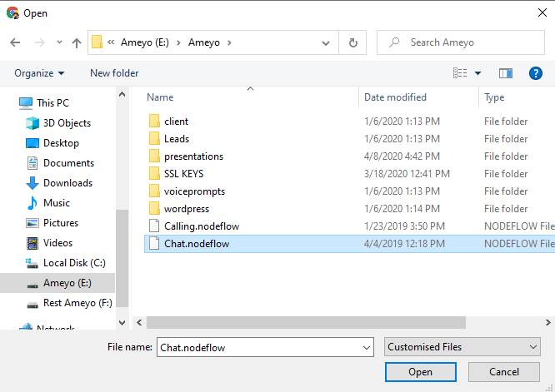Click the sidebar vertical scrollbar thumb
The height and width of the screenshot is (392, 555).
pyautogui.click(x=122, y=258)
